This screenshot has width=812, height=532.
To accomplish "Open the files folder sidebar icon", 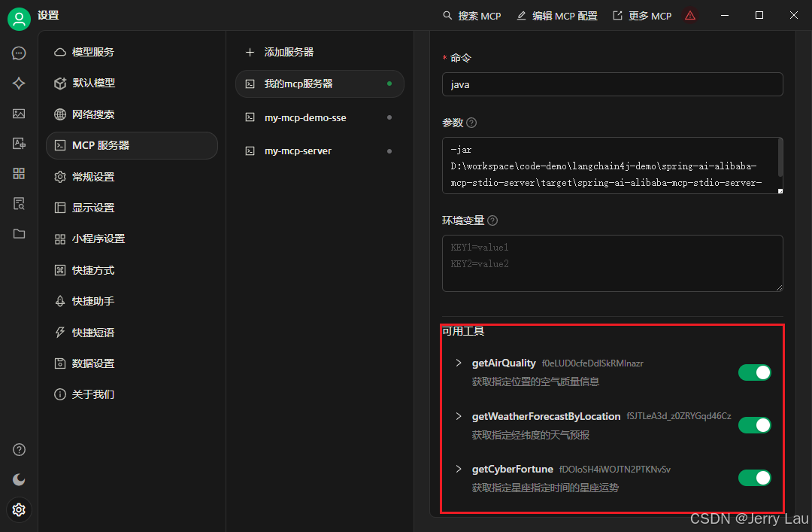I will click(19, 233).
